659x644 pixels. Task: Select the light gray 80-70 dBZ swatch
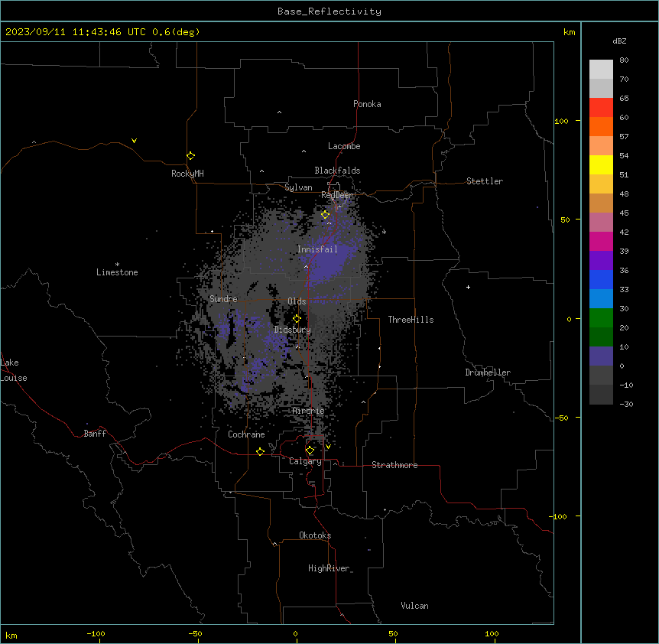[601, 70]
